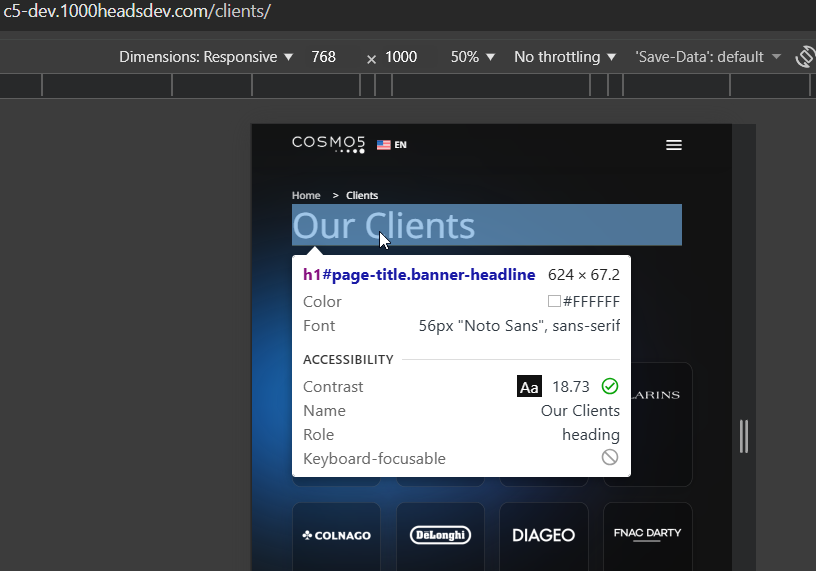816x571 pixels.
Task: Open the Diageo client card
Action: (x=544, y=536)
